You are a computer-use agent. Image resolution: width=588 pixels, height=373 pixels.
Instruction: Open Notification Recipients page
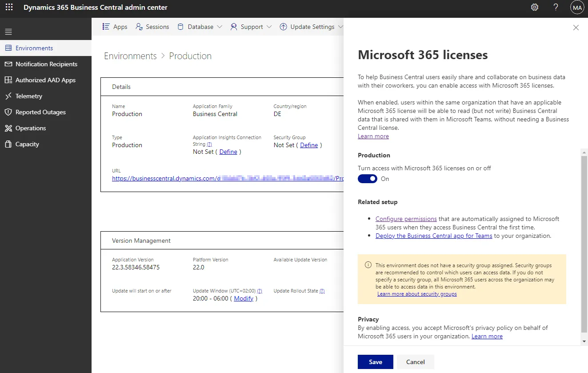point(46,64)
